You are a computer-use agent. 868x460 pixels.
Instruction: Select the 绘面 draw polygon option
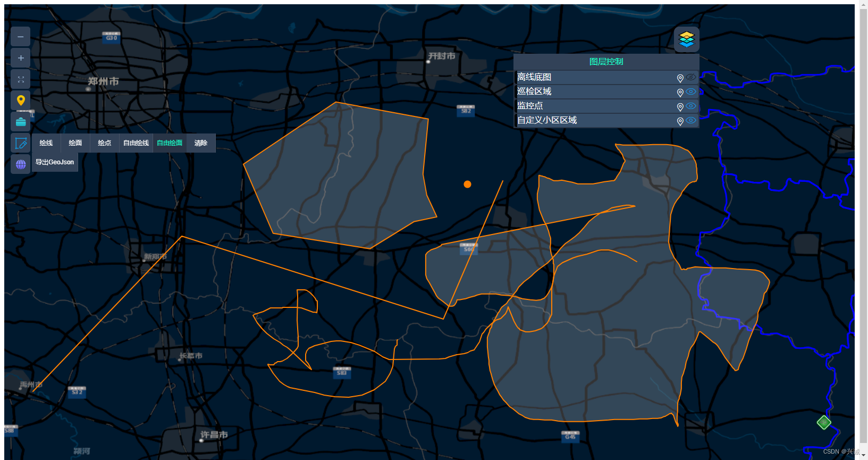(x=75, y=143)
